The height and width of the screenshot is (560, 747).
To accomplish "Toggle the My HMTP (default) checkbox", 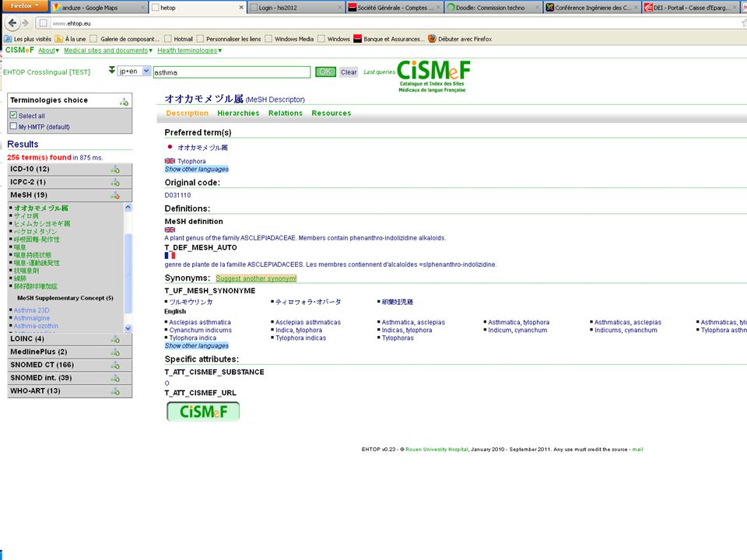I will coord(13,126).
